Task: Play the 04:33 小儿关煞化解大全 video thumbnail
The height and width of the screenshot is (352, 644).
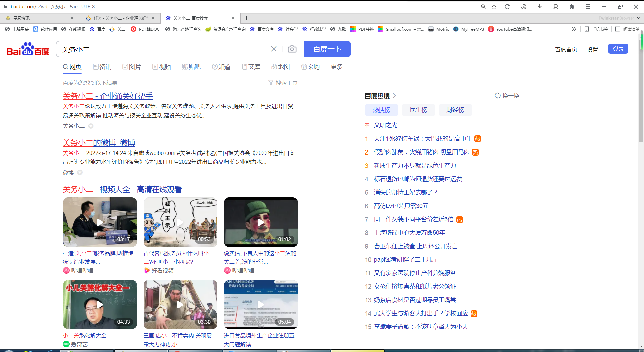Action: click(100, 305)
